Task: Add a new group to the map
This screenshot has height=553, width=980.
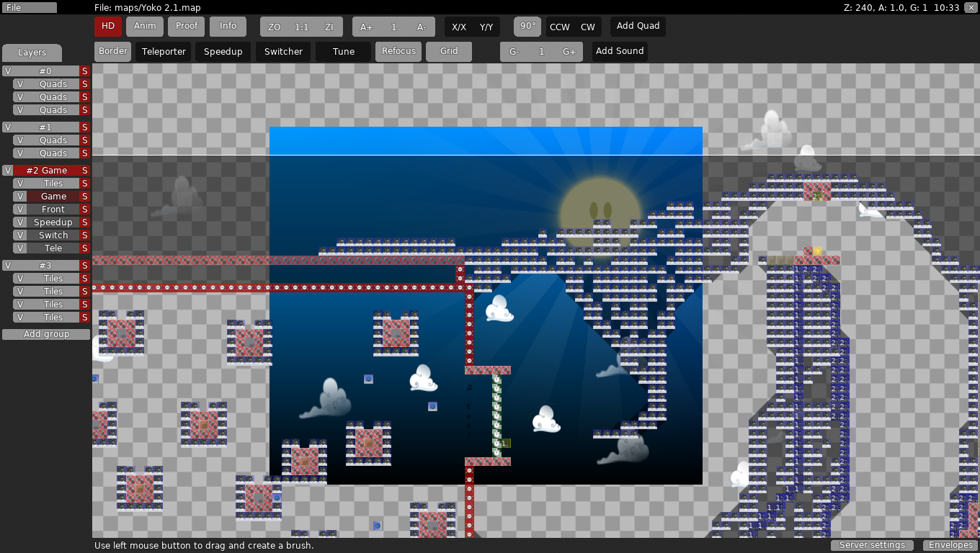Action: coord(45,333)
